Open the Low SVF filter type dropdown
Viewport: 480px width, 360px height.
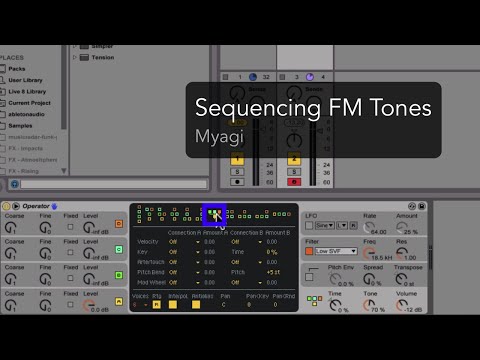point(336,251)
